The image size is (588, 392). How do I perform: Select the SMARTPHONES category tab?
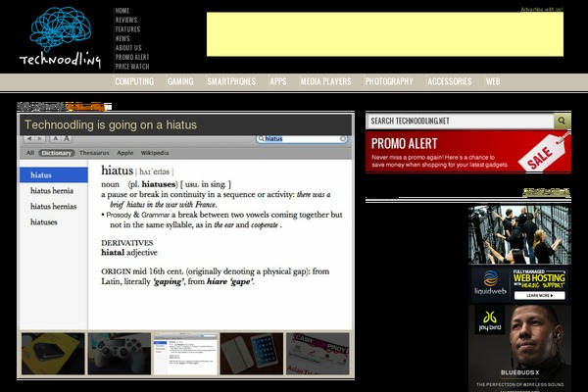(231, 81)
